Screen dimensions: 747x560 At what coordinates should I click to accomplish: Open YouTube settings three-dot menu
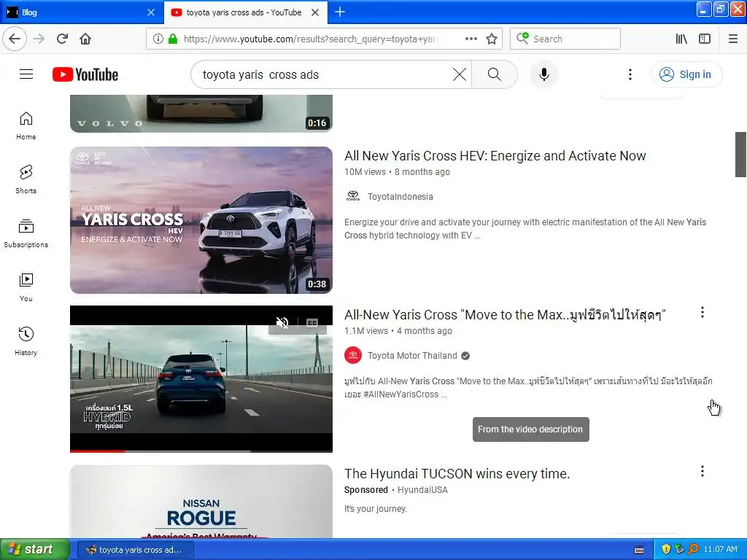[x=630, y=74]
